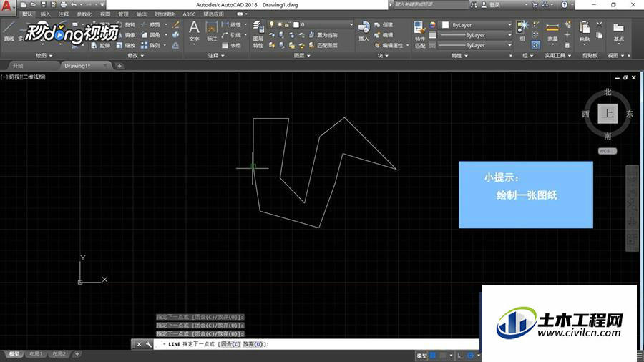
Task: Click the color wheel icon in Properties panel
Action: (x=432, y=25)
